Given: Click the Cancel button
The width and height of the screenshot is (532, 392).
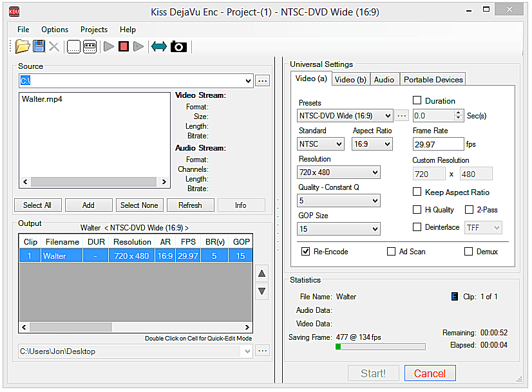Looking at the screenshot, I should click(430, 373).
